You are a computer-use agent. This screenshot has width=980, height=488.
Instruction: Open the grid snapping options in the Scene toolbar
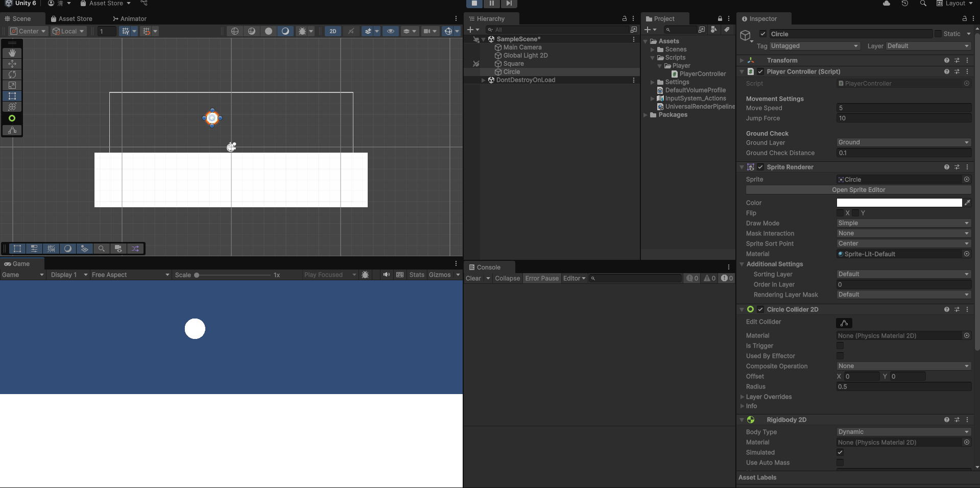(134, 31)
